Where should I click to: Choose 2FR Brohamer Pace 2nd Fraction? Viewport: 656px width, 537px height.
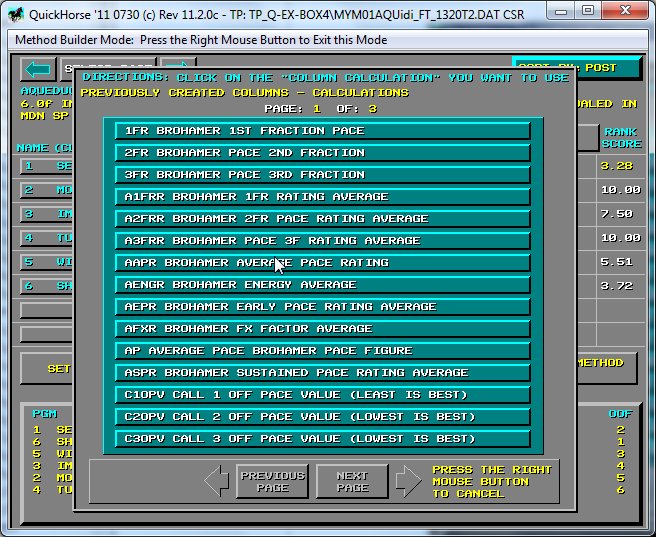point(322,153)
